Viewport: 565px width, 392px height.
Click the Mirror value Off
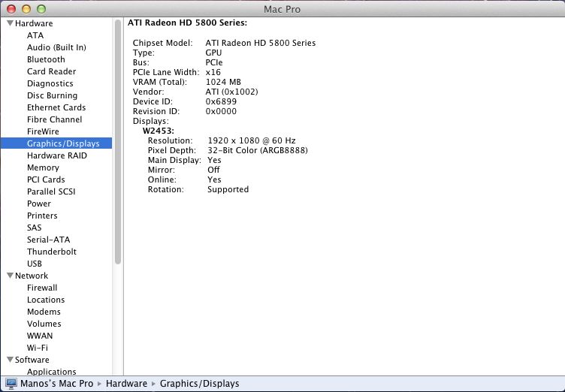coord(213,170)
